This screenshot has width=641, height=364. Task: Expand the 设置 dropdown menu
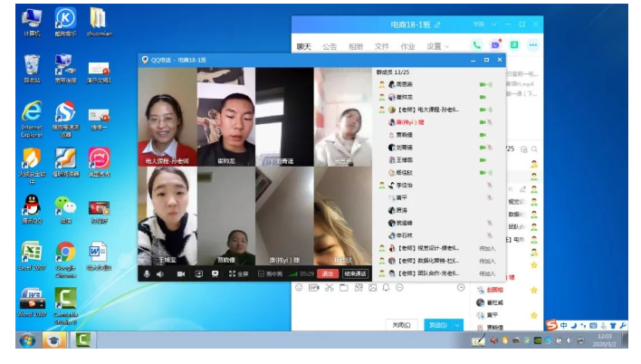pyautogui.click(x=438, y=46)
